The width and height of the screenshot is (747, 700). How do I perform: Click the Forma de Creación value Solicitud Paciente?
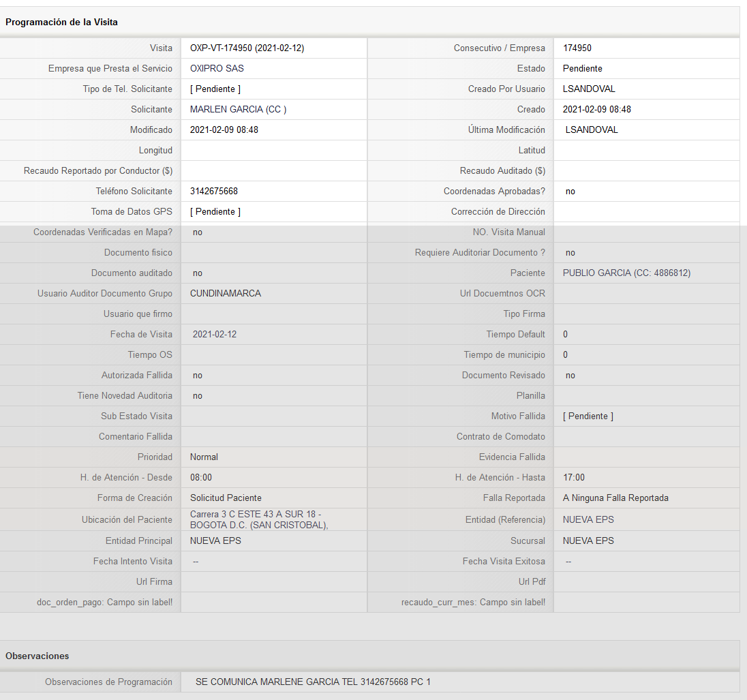[226, 499]
